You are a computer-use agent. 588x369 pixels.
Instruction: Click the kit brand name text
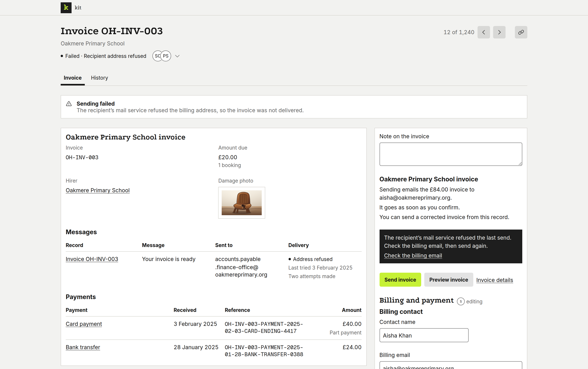[x=78, y=8]
